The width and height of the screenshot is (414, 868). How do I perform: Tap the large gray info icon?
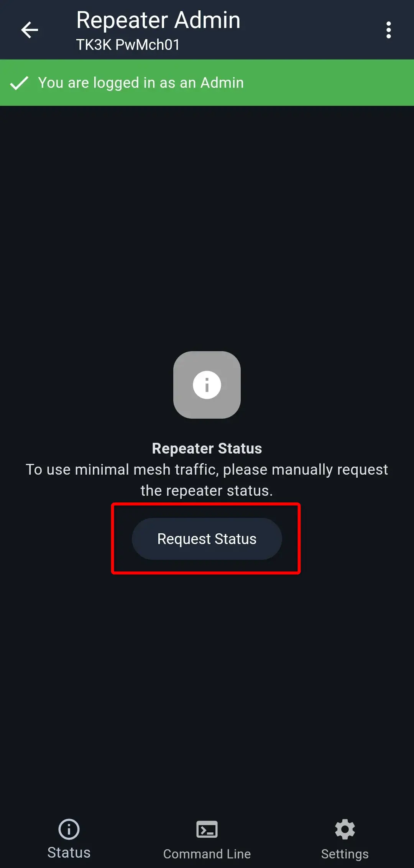coord(207,385)
